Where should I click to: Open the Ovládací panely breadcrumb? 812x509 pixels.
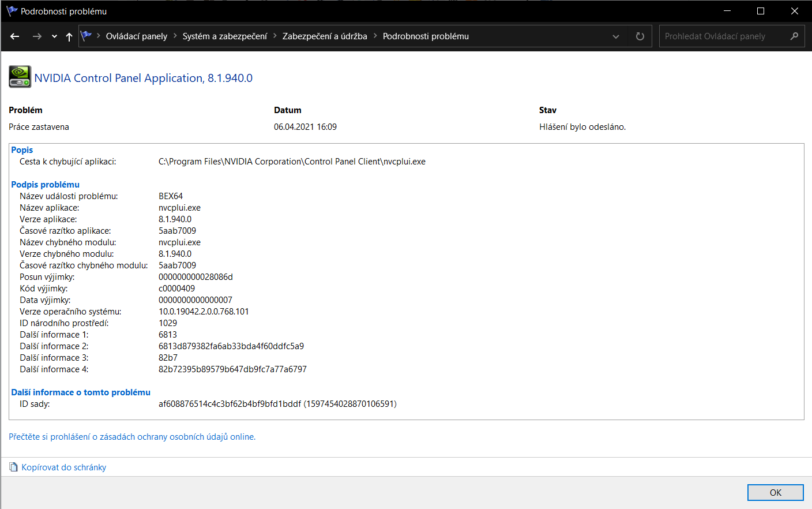coord(137,36)
